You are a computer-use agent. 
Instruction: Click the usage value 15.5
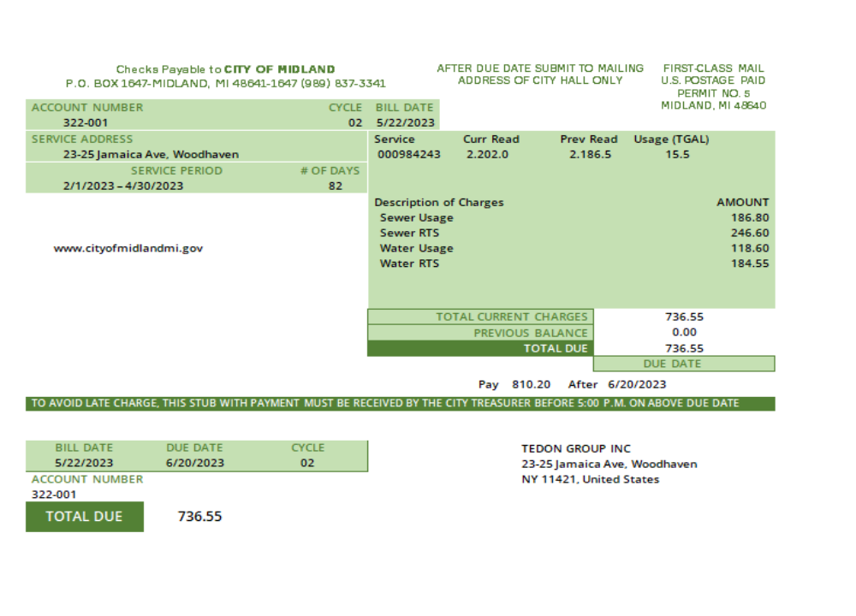[x=677, y=154]
